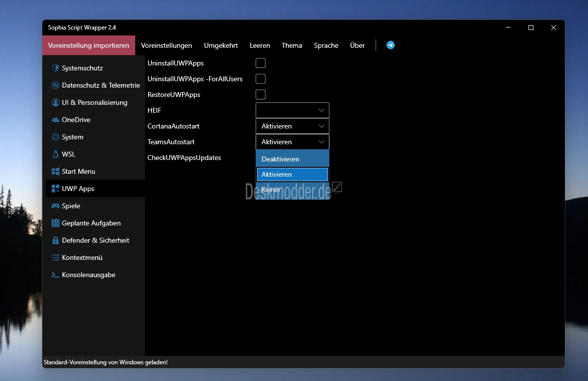The image size is (588, 381).
Task: Open the Geplante Aufgaben section
Action: pyautogui.click(x=95, y=223)
